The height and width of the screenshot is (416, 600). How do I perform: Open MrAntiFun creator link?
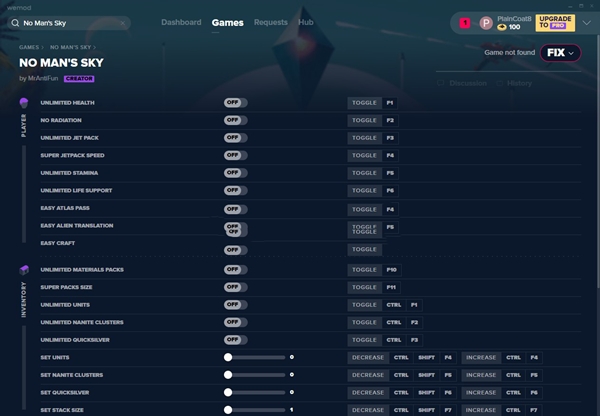pos(43,78)
